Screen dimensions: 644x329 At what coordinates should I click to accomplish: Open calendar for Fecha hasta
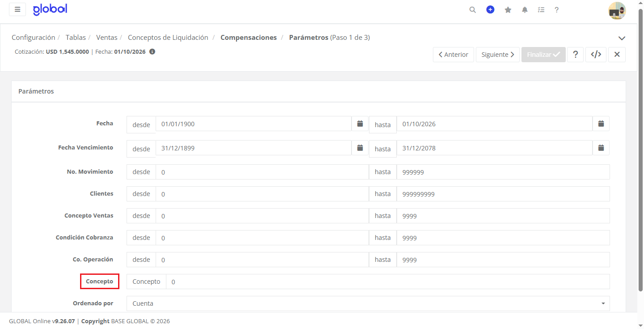point(601,124)
